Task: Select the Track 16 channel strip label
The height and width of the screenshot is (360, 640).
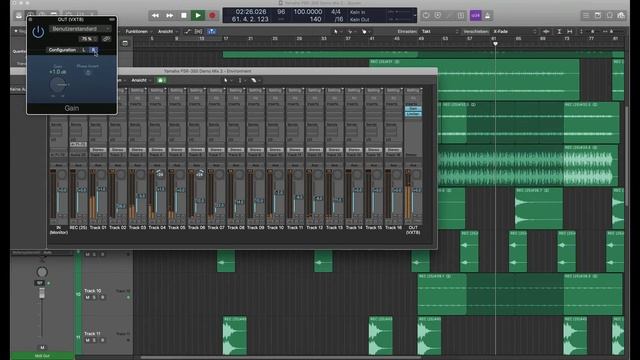Action: pos(393,228)
